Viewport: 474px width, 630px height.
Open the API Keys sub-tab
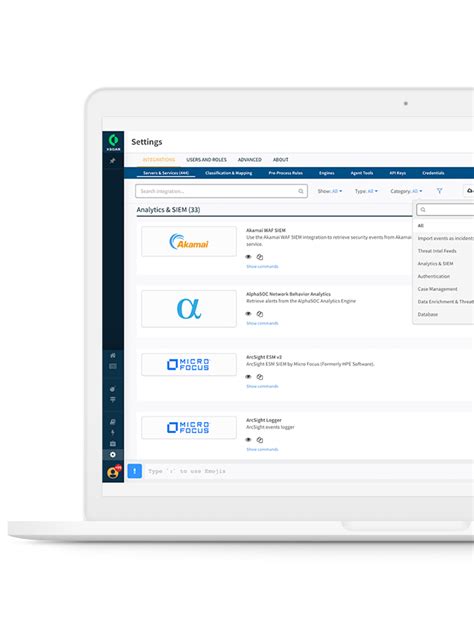(398, 173)
